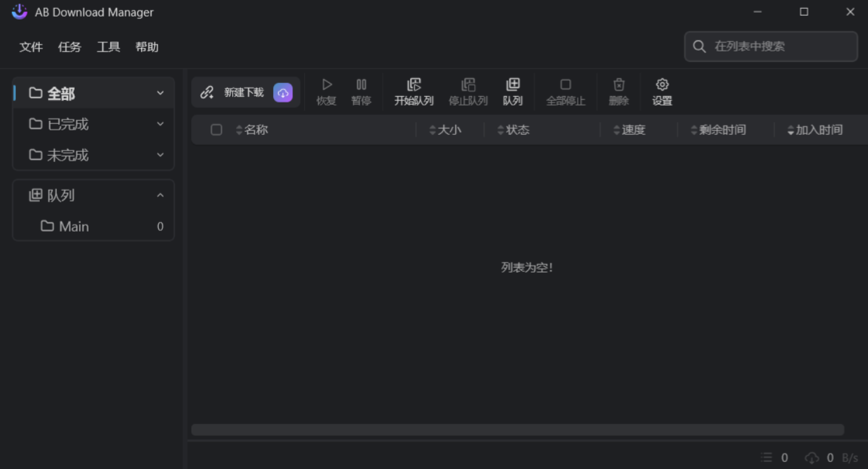
Task: Click the 全部停止 stop all icon
Action: coord(566,84)
